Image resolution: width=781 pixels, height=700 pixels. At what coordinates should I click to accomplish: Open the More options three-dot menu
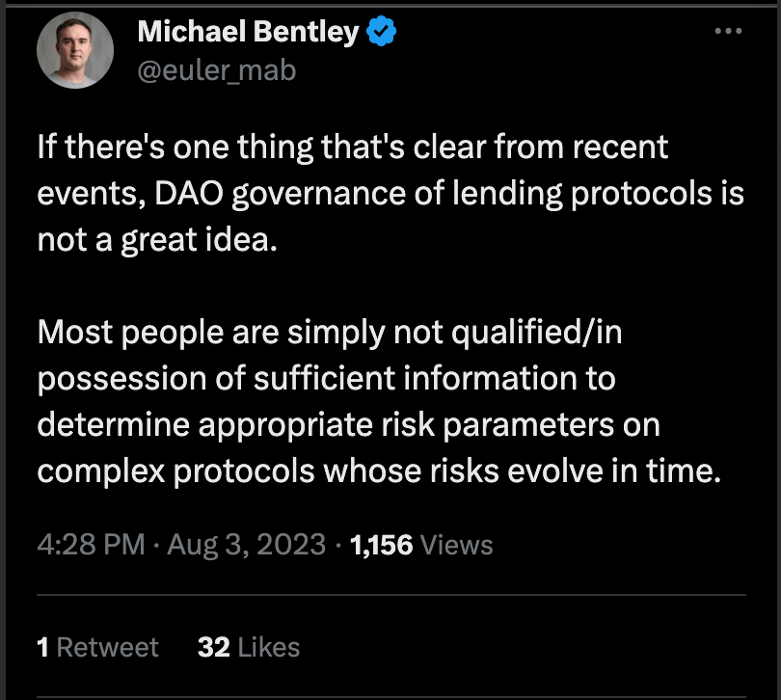[x=728, y=31]
